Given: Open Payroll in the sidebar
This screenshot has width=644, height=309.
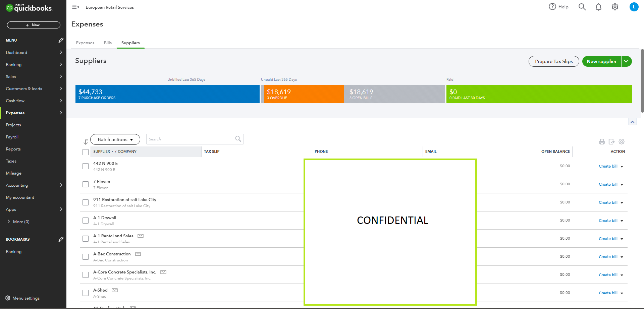Looking at the screenshot, I should (x=12, y=137).
